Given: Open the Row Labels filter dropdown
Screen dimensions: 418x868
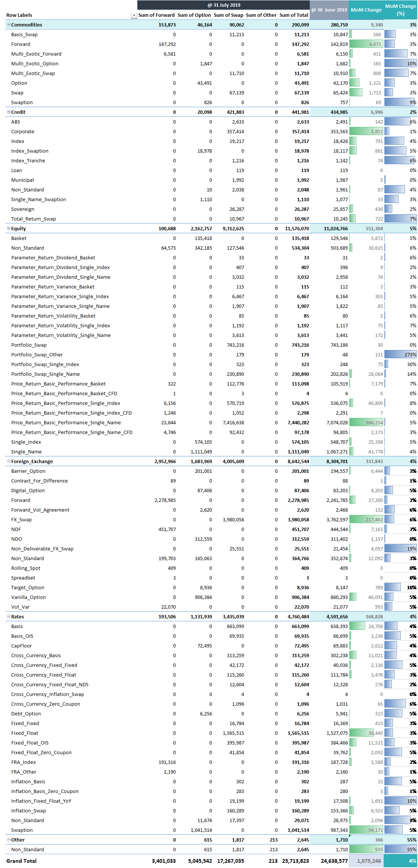Looking at the screenshot, I should (134, 15).
